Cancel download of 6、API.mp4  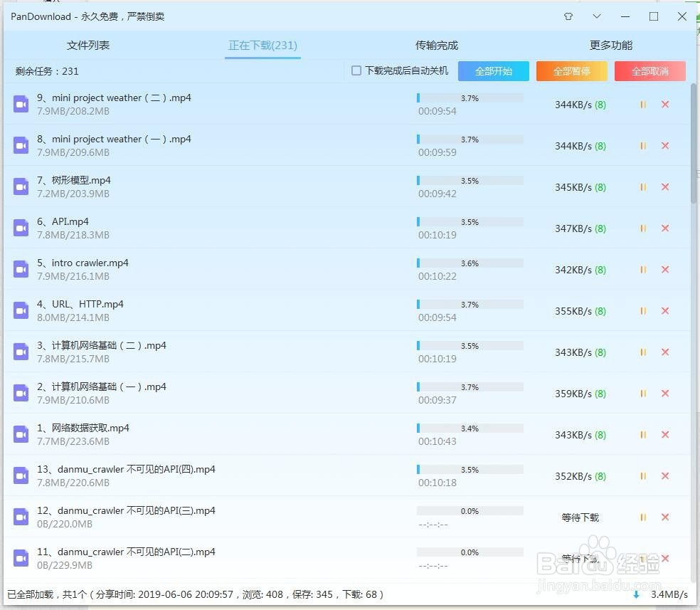[665, 228]
